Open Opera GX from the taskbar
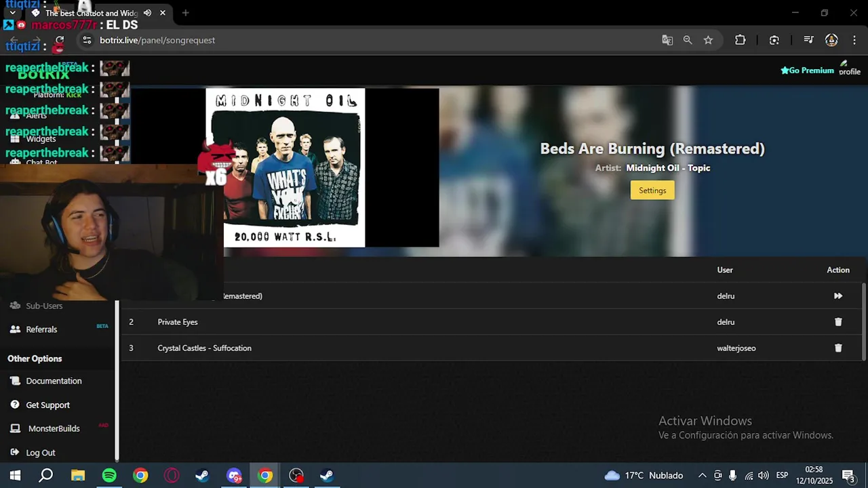 (x=172, y=476)
